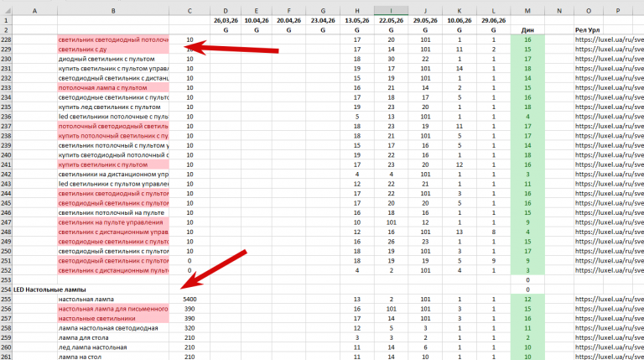Click value 8 in row 248 column L
This screenshot has width=644, height=360.
click(493, 232)
